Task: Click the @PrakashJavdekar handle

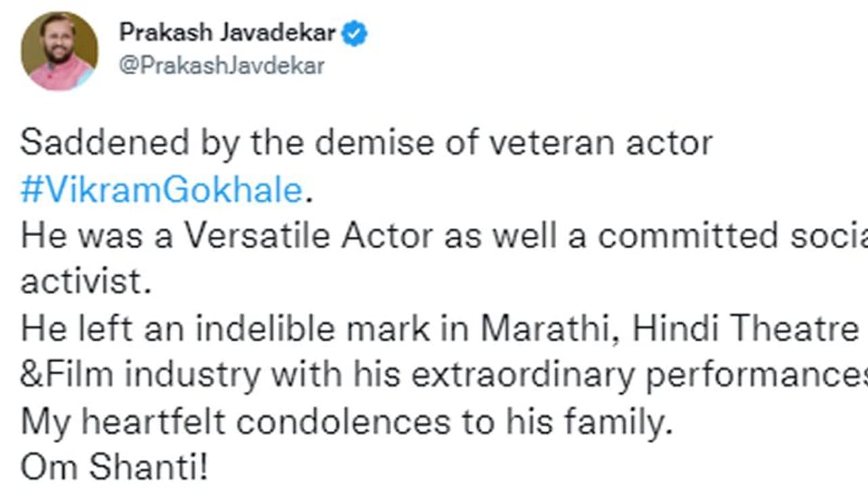Action: click(x=222, y=66)
